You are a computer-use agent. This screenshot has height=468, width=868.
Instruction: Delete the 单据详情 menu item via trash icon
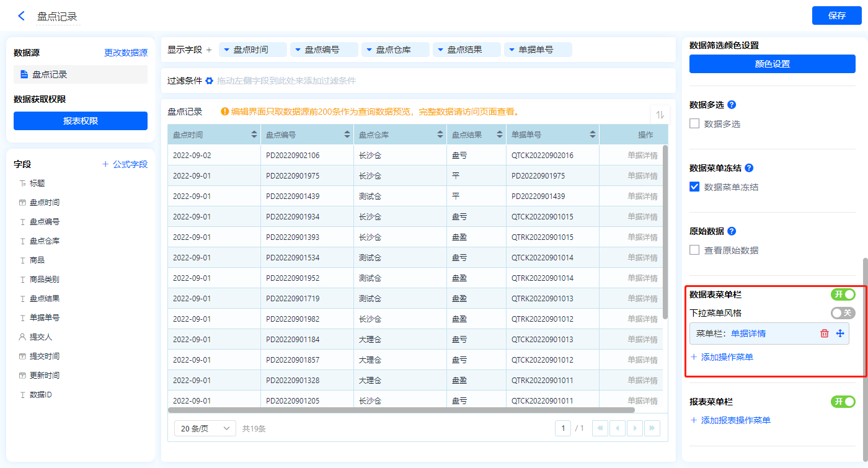coord(824,333)
